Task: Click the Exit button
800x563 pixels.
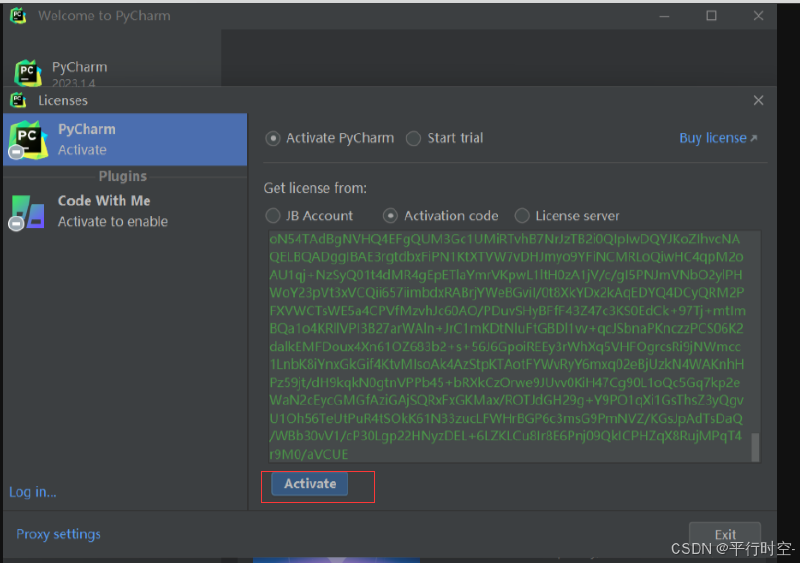Action: point(725,534)
